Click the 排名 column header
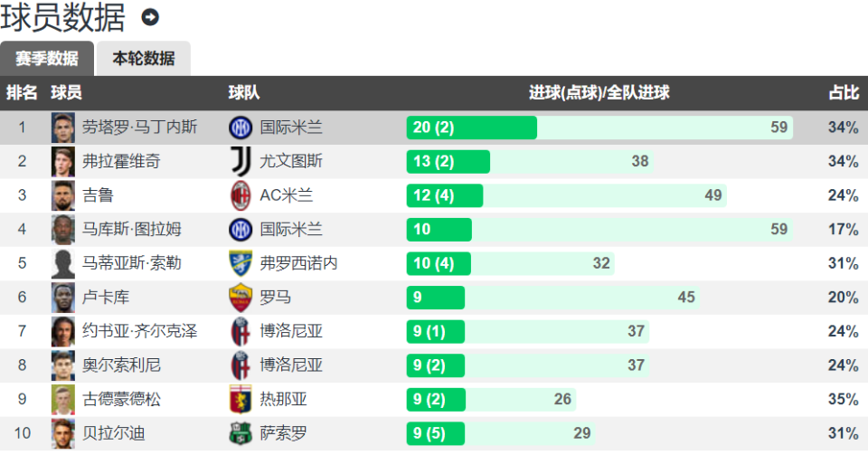This screenshot has width=868, height=455. (x=22, y=93)
